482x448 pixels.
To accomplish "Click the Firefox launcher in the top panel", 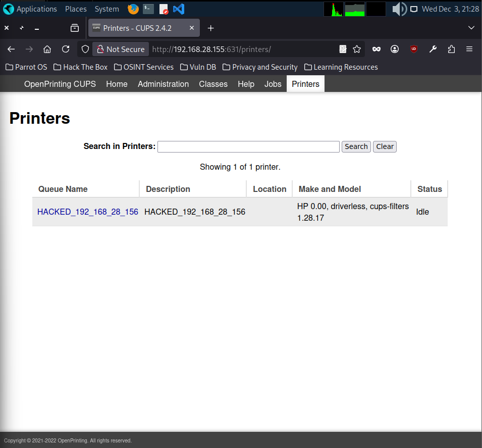I will coord(133,9).
